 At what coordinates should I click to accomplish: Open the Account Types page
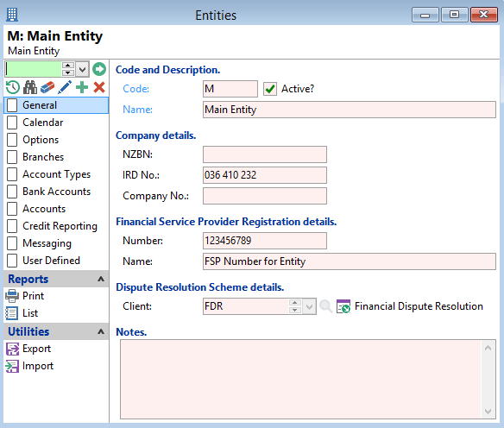[x=56, y=174]
